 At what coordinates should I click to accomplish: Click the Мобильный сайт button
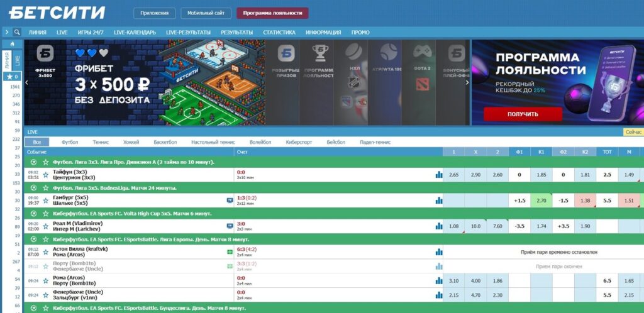pos(206,13)
